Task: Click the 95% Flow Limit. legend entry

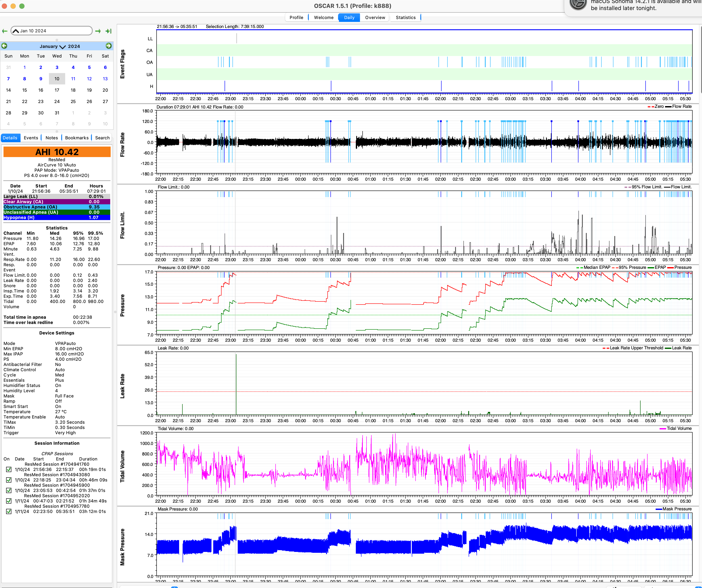Action: tap(643, 187)
